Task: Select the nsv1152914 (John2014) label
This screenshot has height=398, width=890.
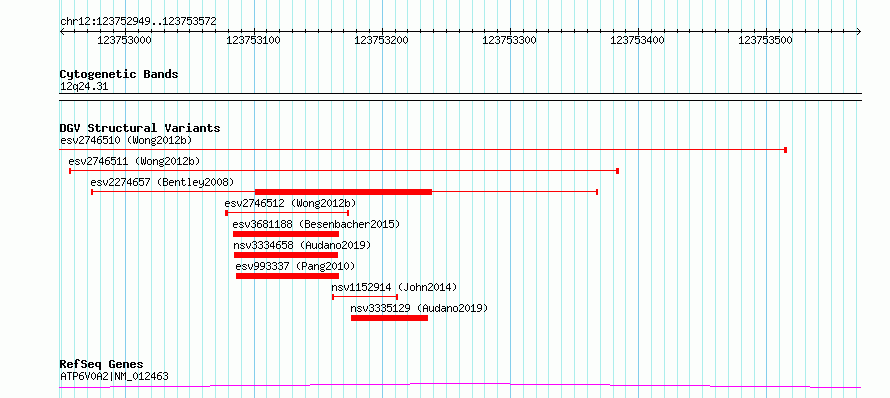Action: (x=394, y=287)
